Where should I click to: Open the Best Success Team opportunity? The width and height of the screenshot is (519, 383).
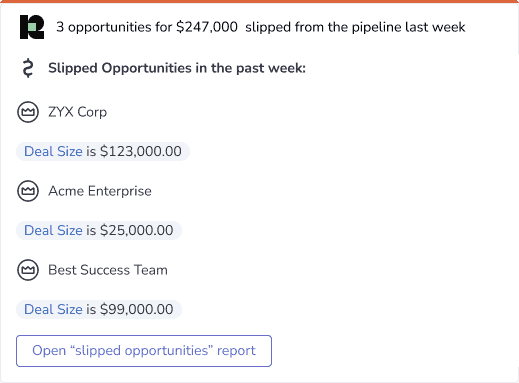coord(108,270)
